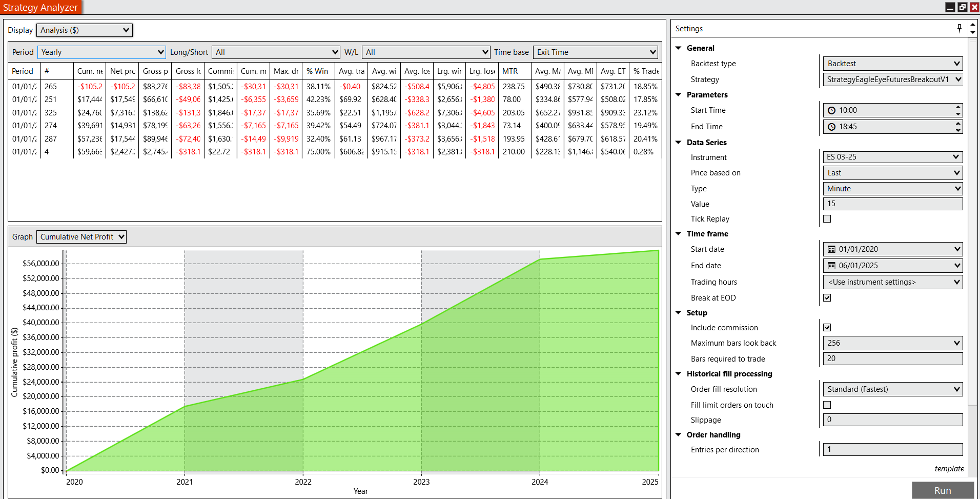Click the pin icon in Settings panel

[959, 28]
